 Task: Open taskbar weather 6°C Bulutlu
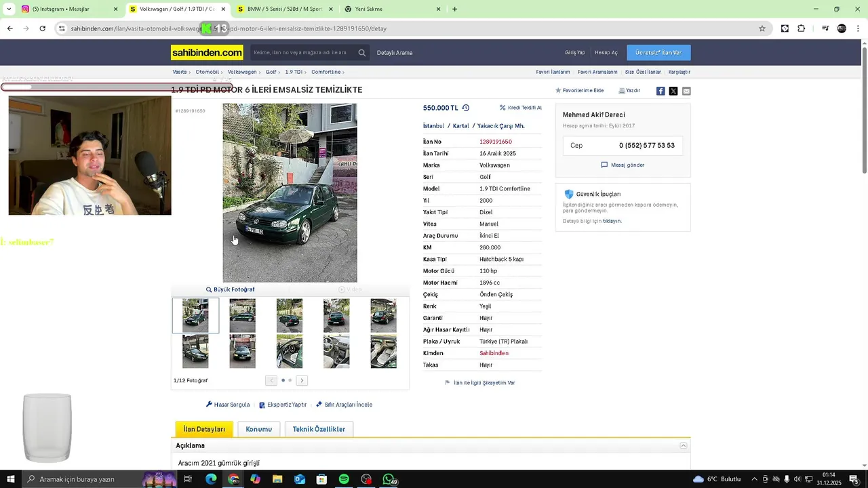(x=718, y=479)
